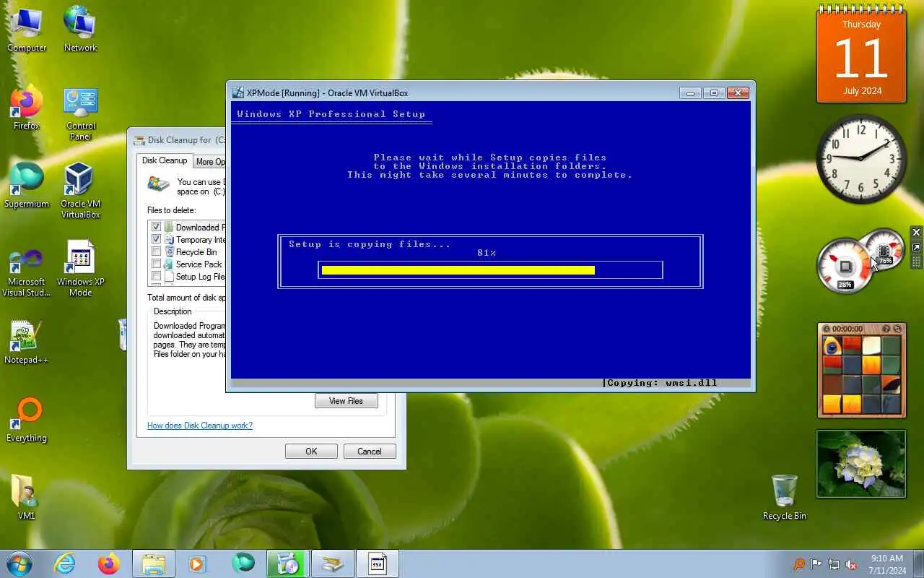This screenshot has width=924, height=578.
Task: Switch to VirtualBox XPMode taskbar button
Action: pyautogui.click(x=287, y=564)
